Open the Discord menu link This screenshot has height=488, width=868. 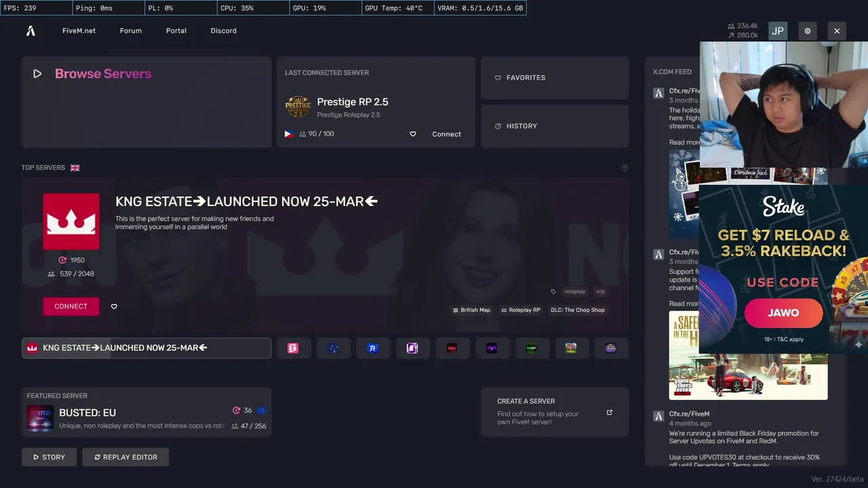click(x=224, y=30)
